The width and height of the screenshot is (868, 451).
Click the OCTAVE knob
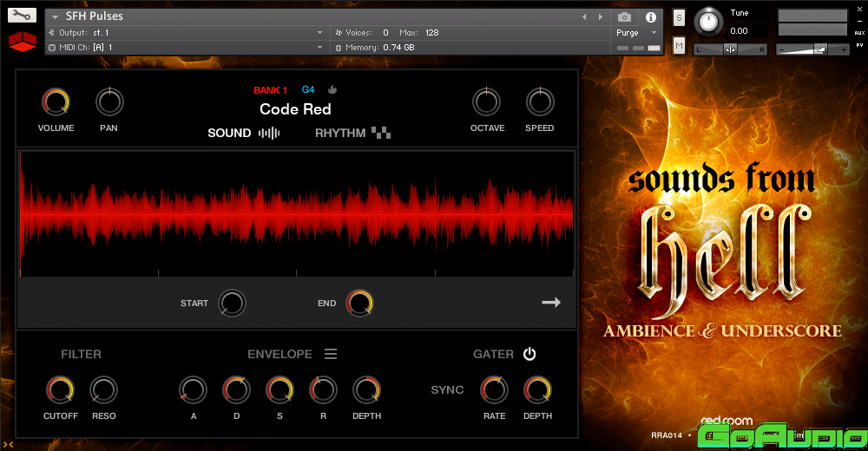[487, 101]
